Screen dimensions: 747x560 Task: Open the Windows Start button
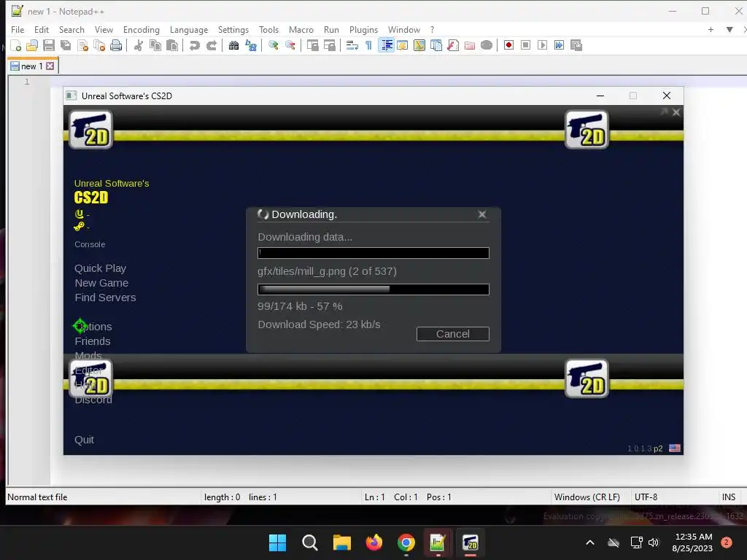(277, 542)
